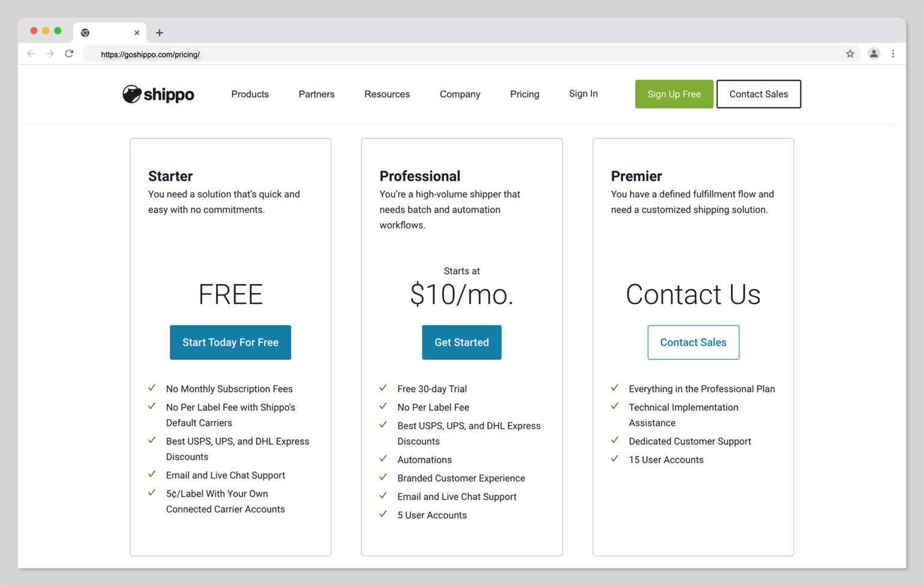
Task: Click the checkmark beside Automations
Action: point(383,458)
